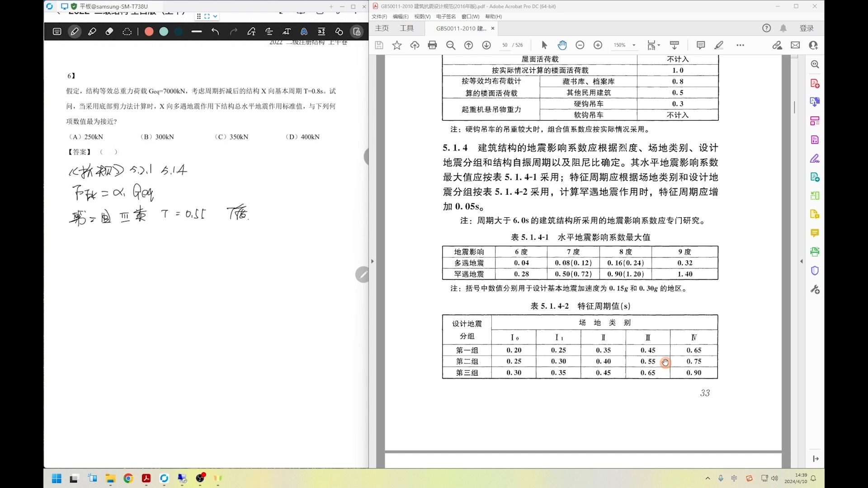Open more tools ellipsis menu
868x488 pixels.
point(740,45)
